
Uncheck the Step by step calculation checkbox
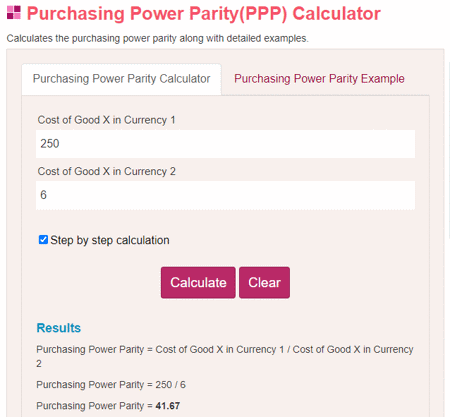(x=43, y=240)
